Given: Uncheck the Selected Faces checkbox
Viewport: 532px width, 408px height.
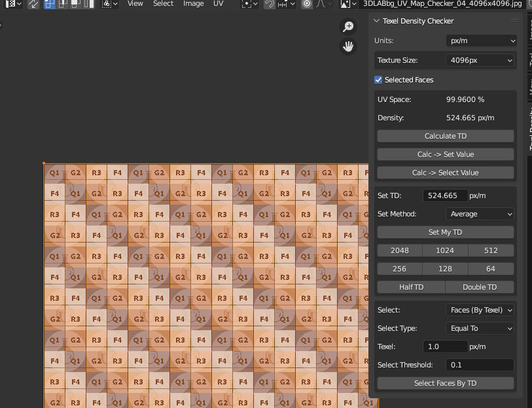Looking at the screenshot, I should (x=378, y=80).
